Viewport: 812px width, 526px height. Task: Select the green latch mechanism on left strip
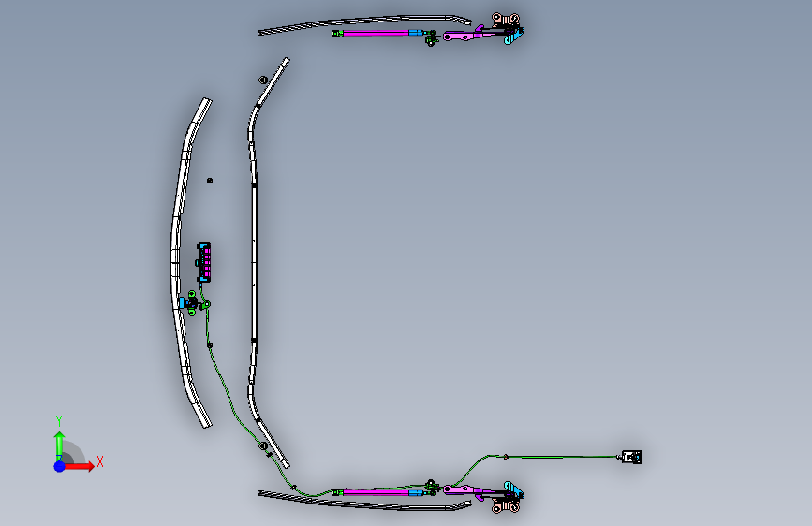(x=194, y=303)
